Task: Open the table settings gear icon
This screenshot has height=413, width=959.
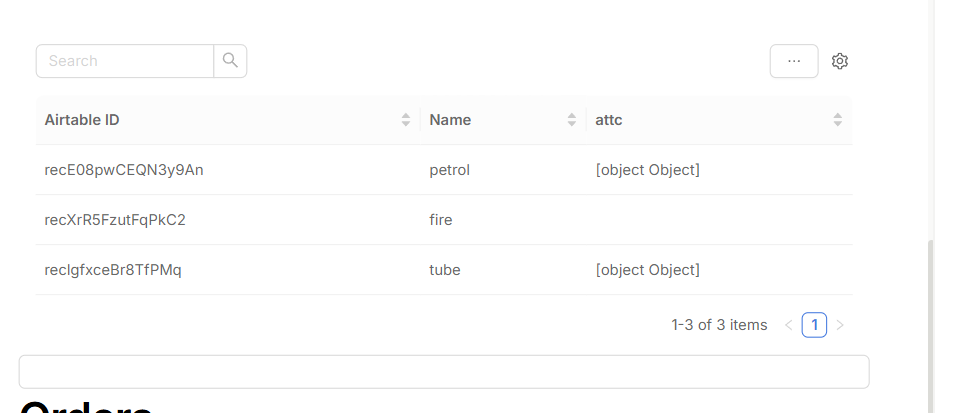Action: pos(840,61)
